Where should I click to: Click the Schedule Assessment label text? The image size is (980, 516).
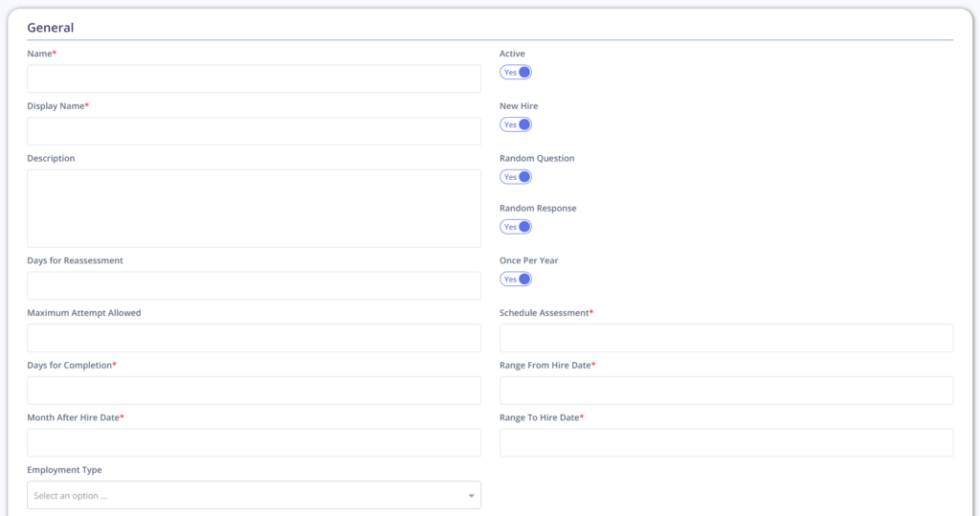(545, 313)
